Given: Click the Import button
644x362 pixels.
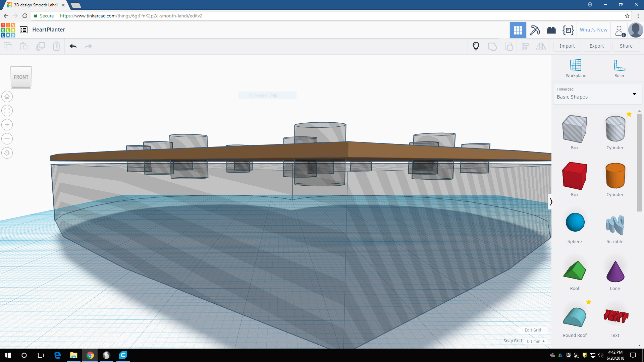Looking at the screenshot, I should [x=567, y=46].
